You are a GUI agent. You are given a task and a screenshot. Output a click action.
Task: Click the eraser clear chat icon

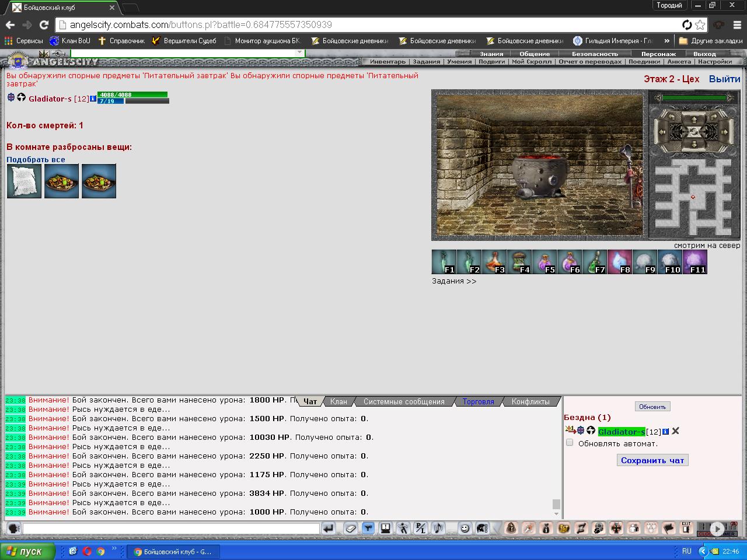[x=350, y=528]
